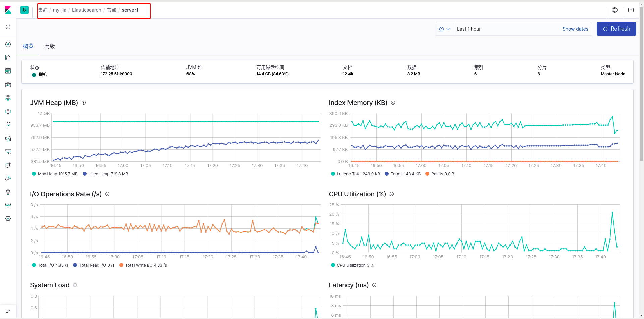This screenshot has width=644, height=319.
Task: Open APM icon in sidebar
Action: pyautogui.click(x=8, y=152)
